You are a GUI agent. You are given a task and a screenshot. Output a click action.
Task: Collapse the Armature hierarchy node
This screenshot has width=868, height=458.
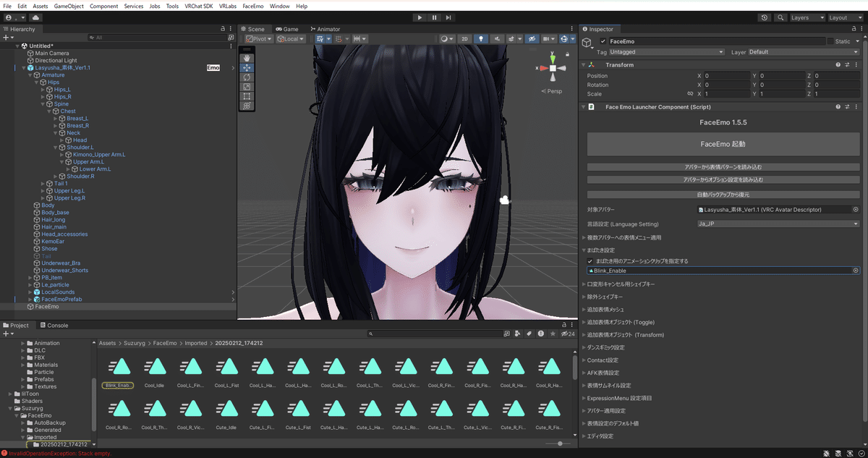(x=30, y=75)
